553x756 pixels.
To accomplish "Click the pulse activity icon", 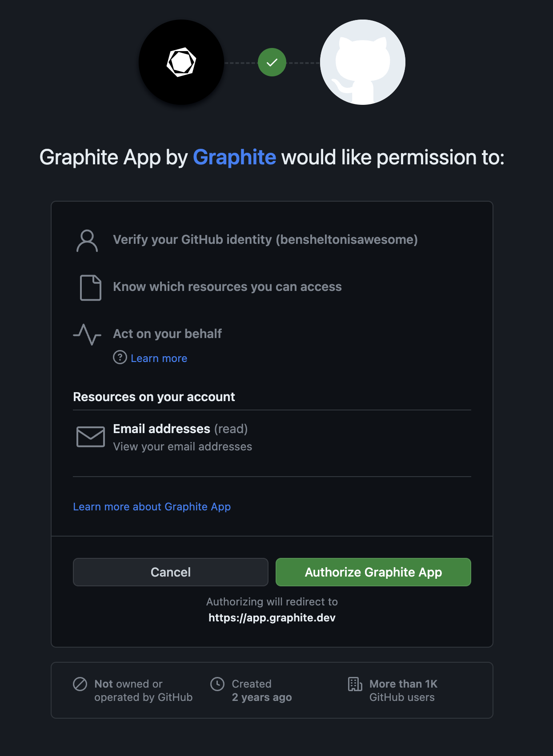I will (87, 334).
